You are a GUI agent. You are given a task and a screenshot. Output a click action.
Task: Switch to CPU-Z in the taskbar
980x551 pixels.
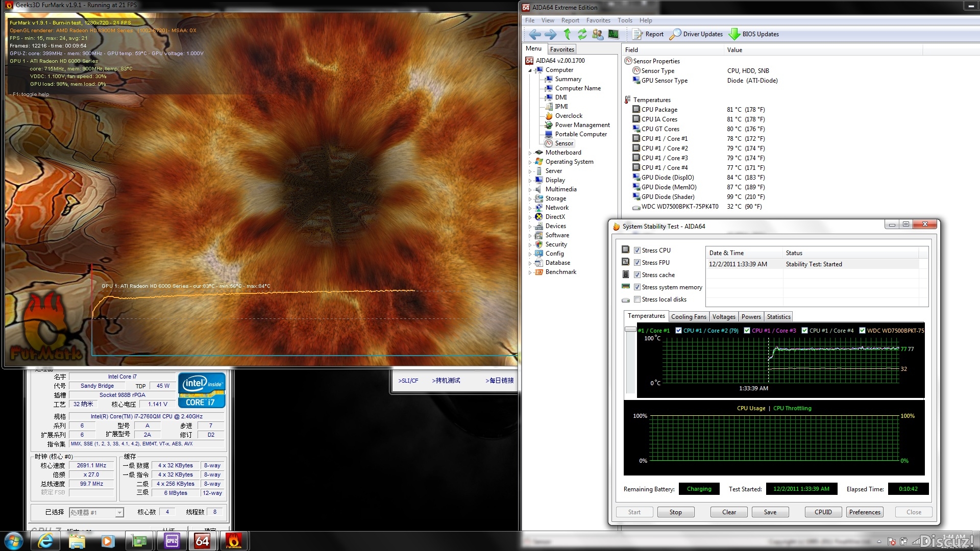pos(172,541)
